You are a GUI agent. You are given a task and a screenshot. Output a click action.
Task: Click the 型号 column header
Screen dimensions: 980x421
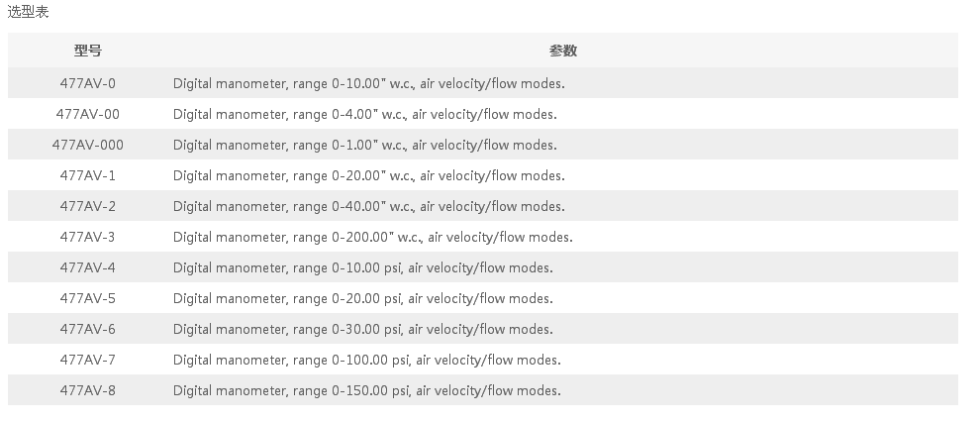(x=87, y=51)
